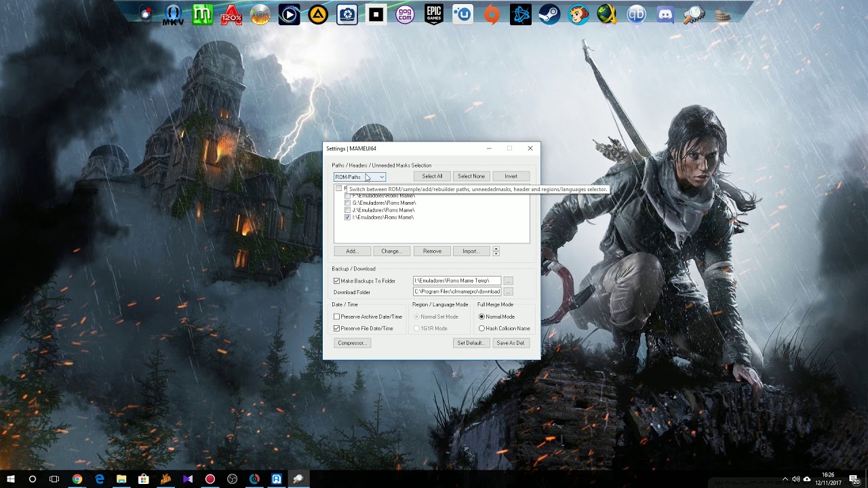The height and width of the screenshot is (488, 868).
Task: Launch the disc burning app icon
Action: (x=260, y=14)
